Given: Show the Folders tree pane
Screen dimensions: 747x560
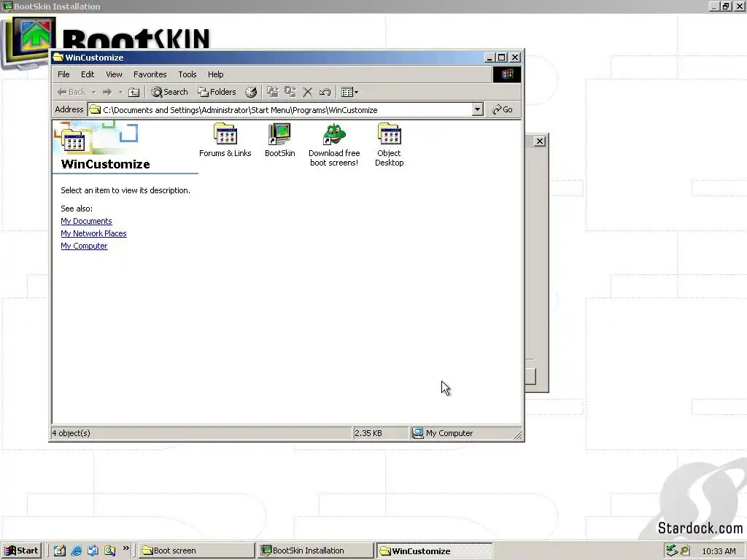Looking at the screenshot, I should (217, 92).
